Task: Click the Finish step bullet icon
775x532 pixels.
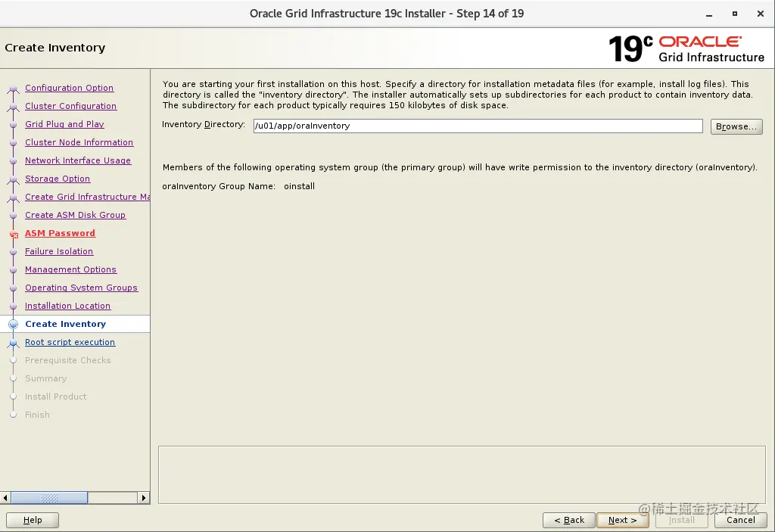Action: click(x=14, y=415)
